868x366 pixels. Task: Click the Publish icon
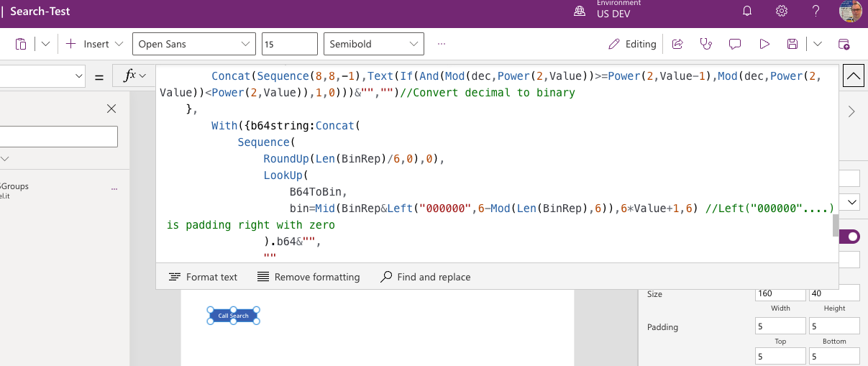[844, 44]
